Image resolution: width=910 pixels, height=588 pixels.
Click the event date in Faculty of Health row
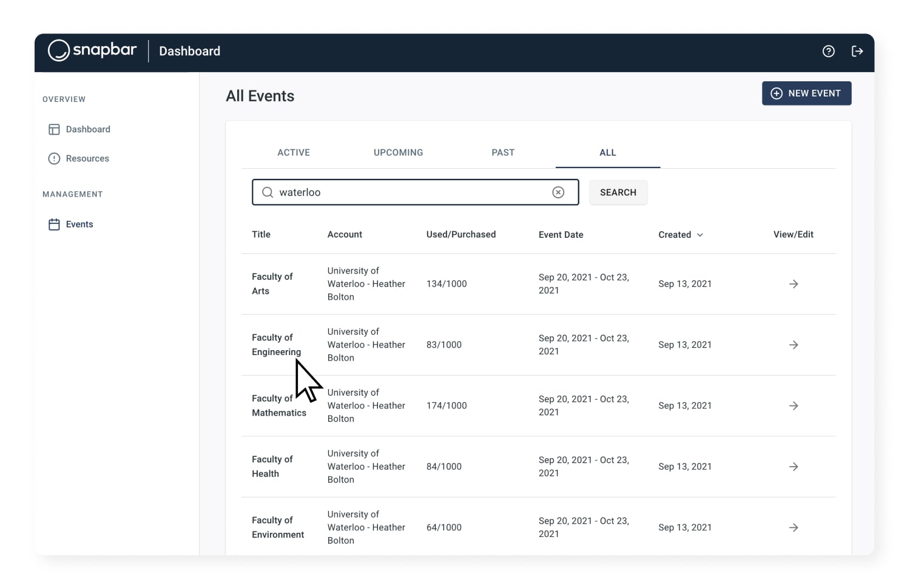click(x=584, y=467)
